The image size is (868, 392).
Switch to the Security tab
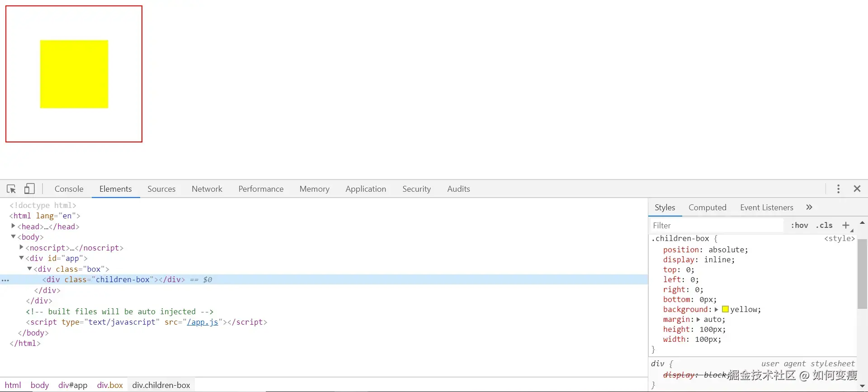point(416,189)
